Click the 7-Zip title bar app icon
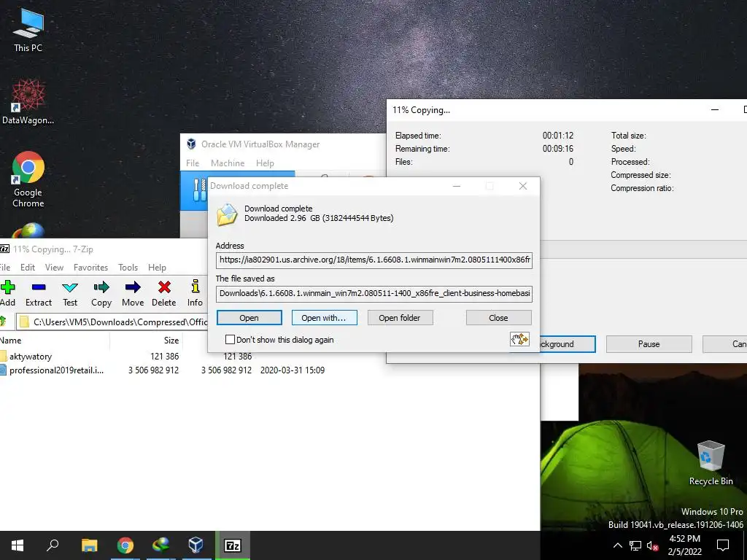747x560 pixels. click(x=4, y=249)
